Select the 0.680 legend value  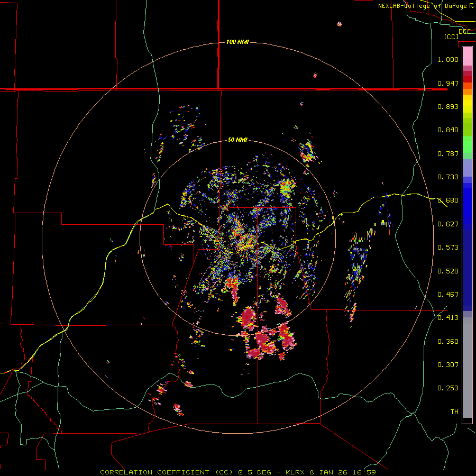448,200
